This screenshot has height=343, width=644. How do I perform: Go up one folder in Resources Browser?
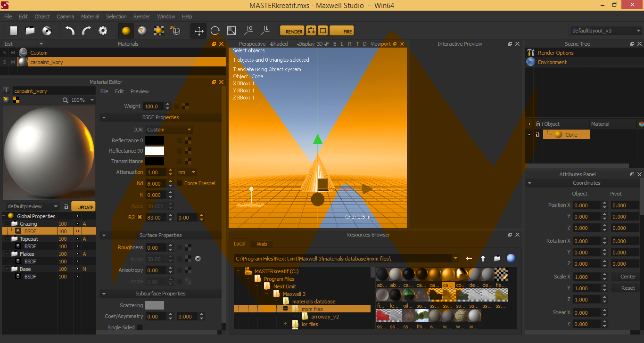[x=483, y=258]
